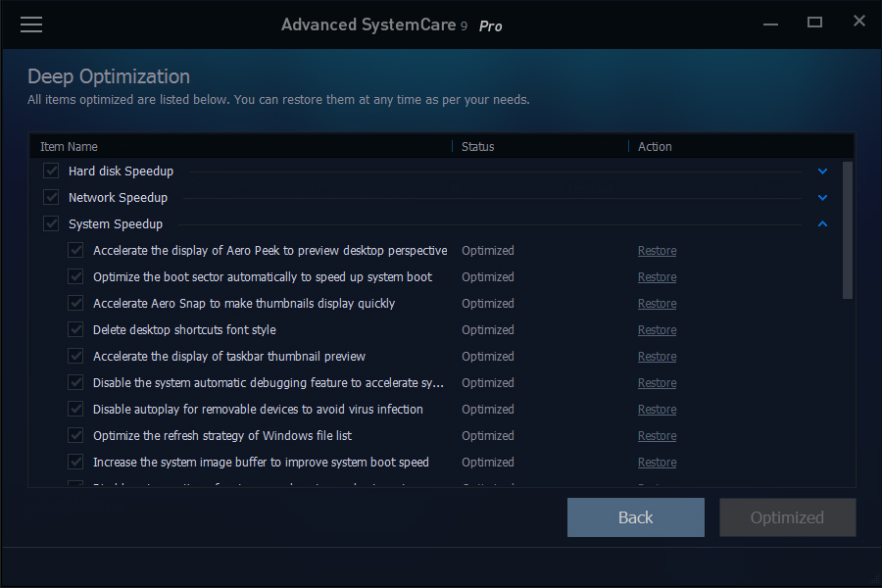Uncheck Accelerate Aero Snap thumbnails item
The width and height of the screenshot is (882, 588).
(x=75, y=303)
